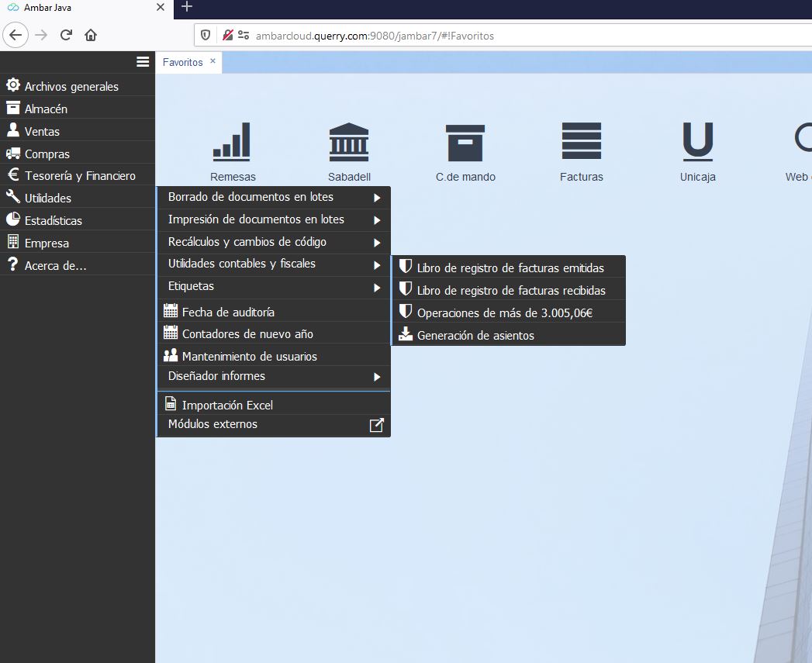Click the browser Home icon
812x663 pixels.
click(x=91, y=35)
